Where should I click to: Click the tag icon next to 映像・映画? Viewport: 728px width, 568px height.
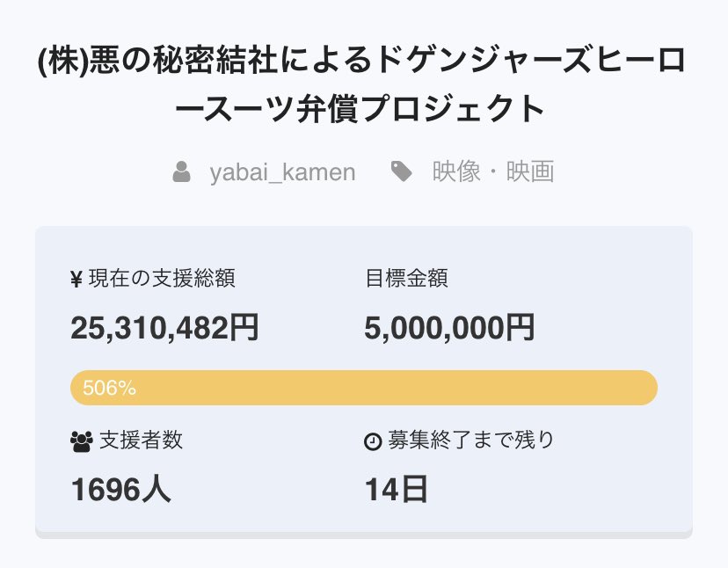(402, 171)
